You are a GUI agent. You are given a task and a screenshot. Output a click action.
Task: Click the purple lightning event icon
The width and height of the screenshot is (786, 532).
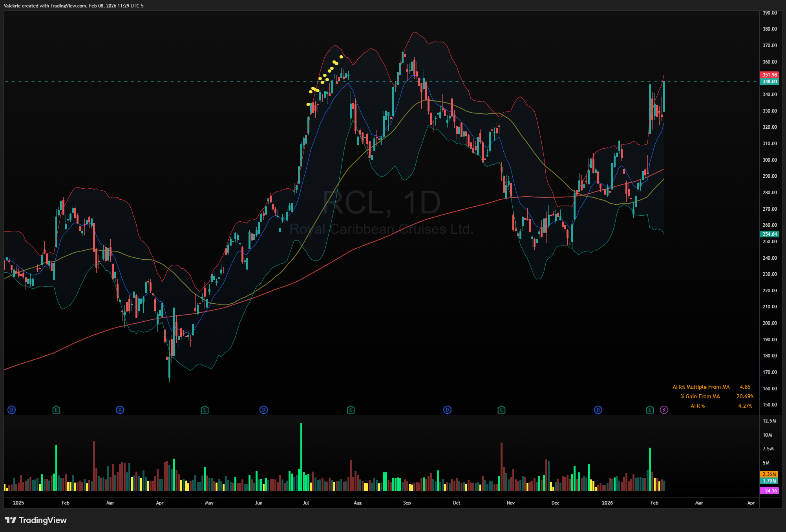[x=664, y=410]
